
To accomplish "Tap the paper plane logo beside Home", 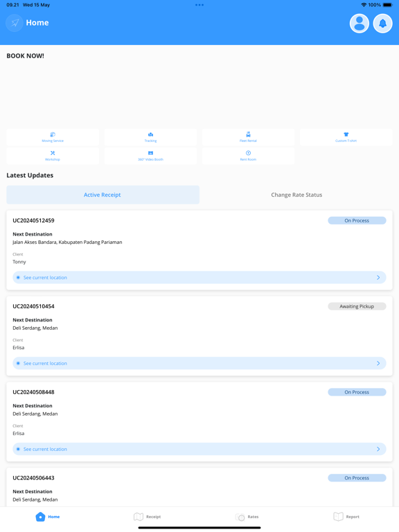I will coord(15,23).
